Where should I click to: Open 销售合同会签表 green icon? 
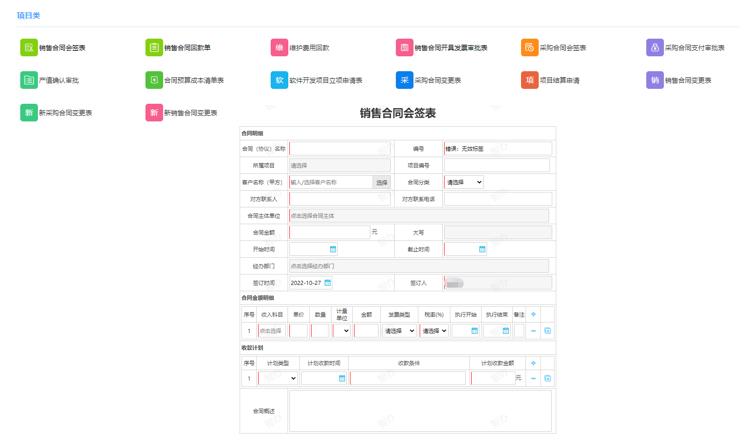tap(29, 48)
